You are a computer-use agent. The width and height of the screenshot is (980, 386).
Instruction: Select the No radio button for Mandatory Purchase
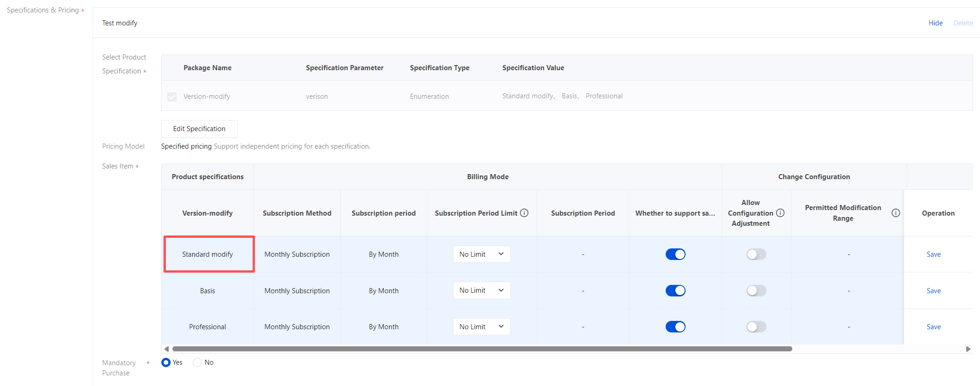click(197, 362)
